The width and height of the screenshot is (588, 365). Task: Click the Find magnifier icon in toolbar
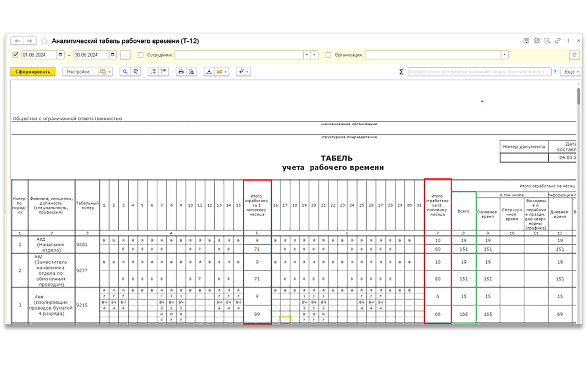125,72
